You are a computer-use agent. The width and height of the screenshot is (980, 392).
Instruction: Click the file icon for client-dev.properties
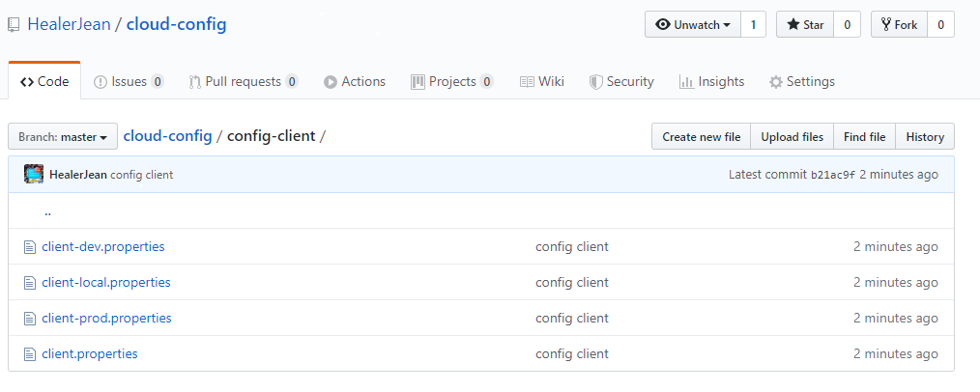29,247
